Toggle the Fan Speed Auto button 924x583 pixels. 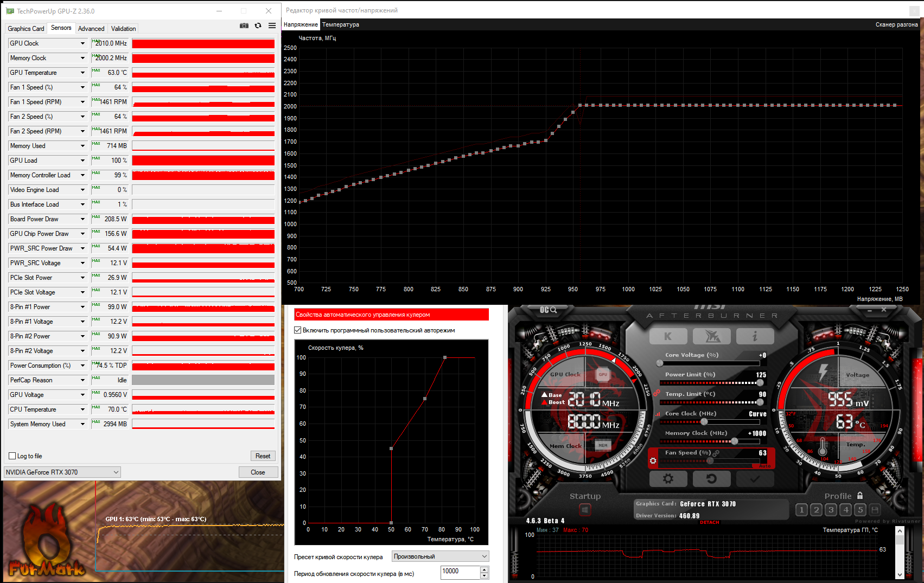pyautogui.click(x=764, y=466)
